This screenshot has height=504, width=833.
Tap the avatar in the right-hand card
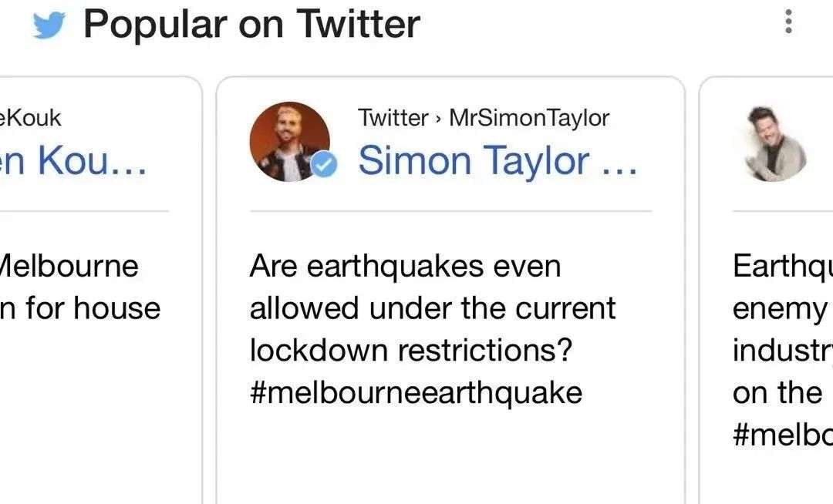click(x=776, y=143)
